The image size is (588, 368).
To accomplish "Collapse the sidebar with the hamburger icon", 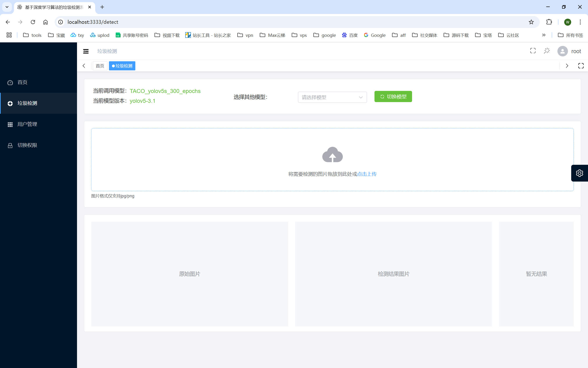I will (x=86, y=51).
